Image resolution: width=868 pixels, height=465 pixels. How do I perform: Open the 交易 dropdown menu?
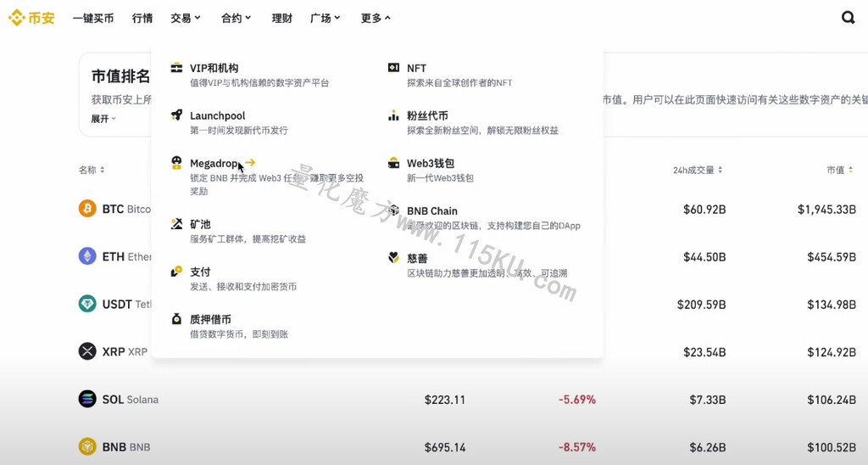(x=186, y=19)
